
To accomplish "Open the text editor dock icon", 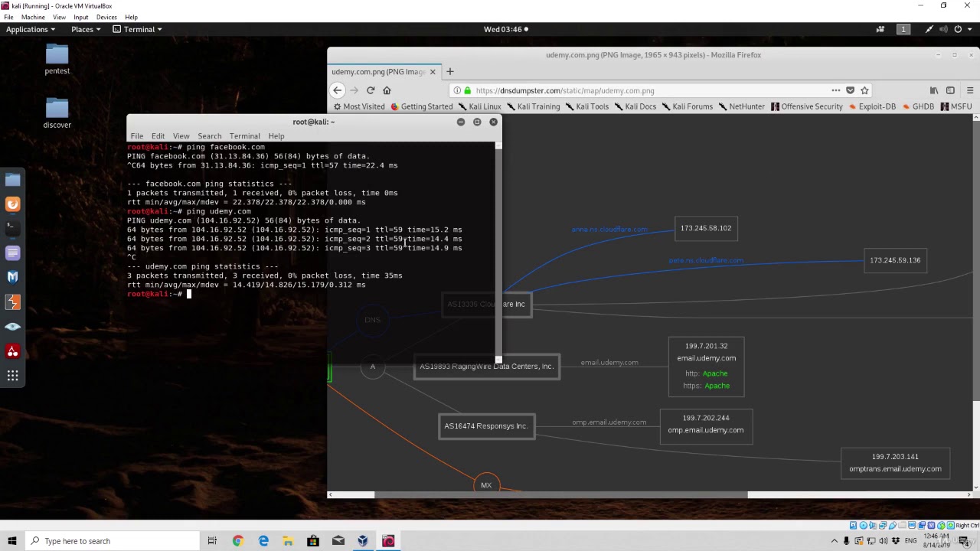I will click(12, 253).
